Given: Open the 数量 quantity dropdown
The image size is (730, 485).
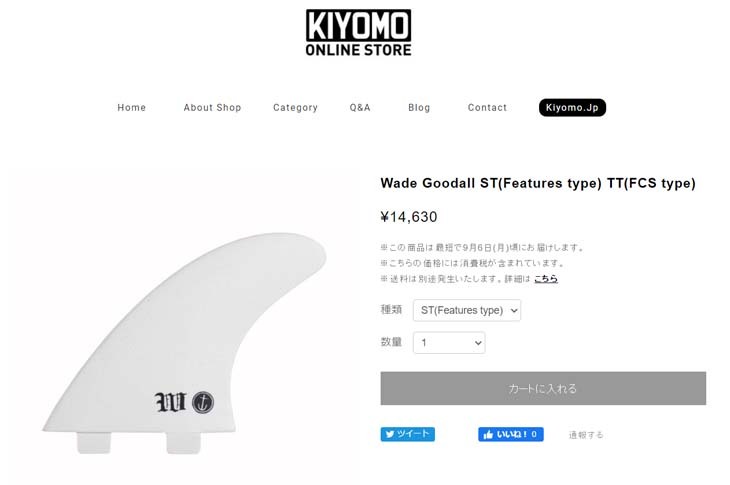Looking at the screenshot, I should (449, 343).
